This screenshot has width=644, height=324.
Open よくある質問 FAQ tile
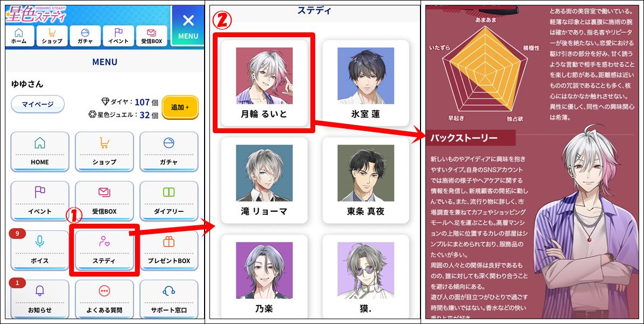coord(104,299)
